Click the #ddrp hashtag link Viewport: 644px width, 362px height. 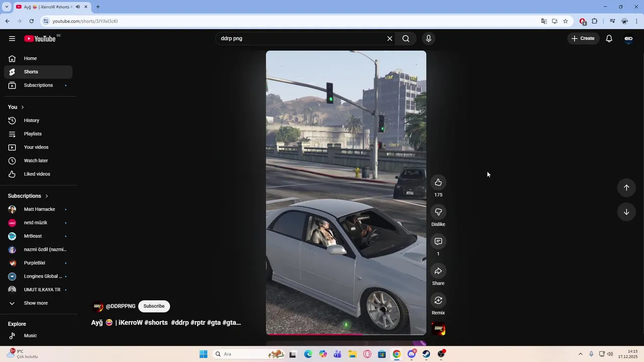point(180,323)
